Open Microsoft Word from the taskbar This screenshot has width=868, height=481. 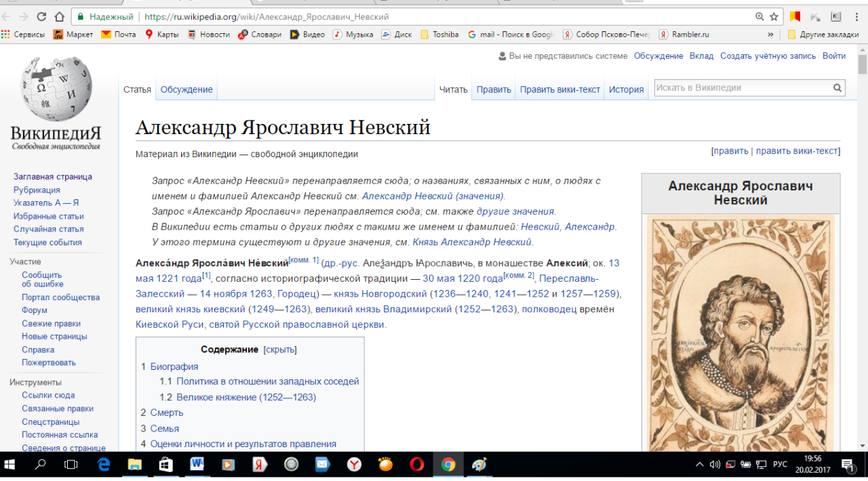[x=197, y=465]
